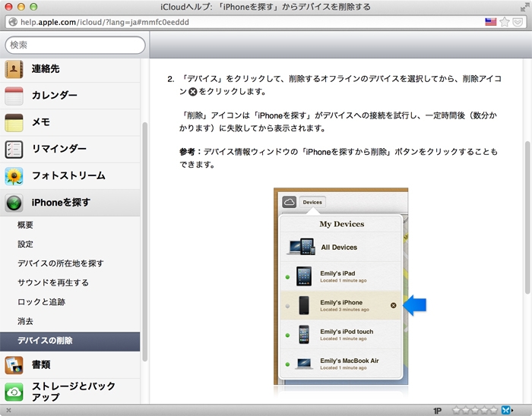Open the サウンドを再生する topic
This screenshot has height=416, width=532.
(x=53, y=282)
